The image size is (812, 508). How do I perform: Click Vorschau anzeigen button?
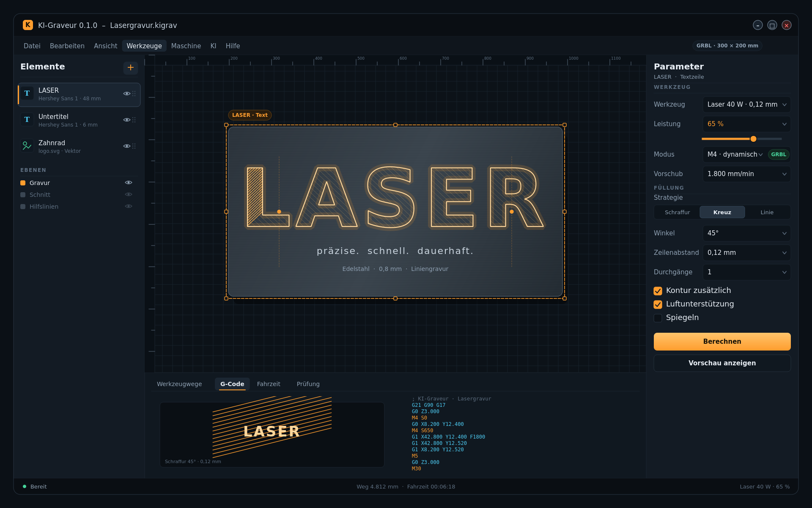(722, 363)
